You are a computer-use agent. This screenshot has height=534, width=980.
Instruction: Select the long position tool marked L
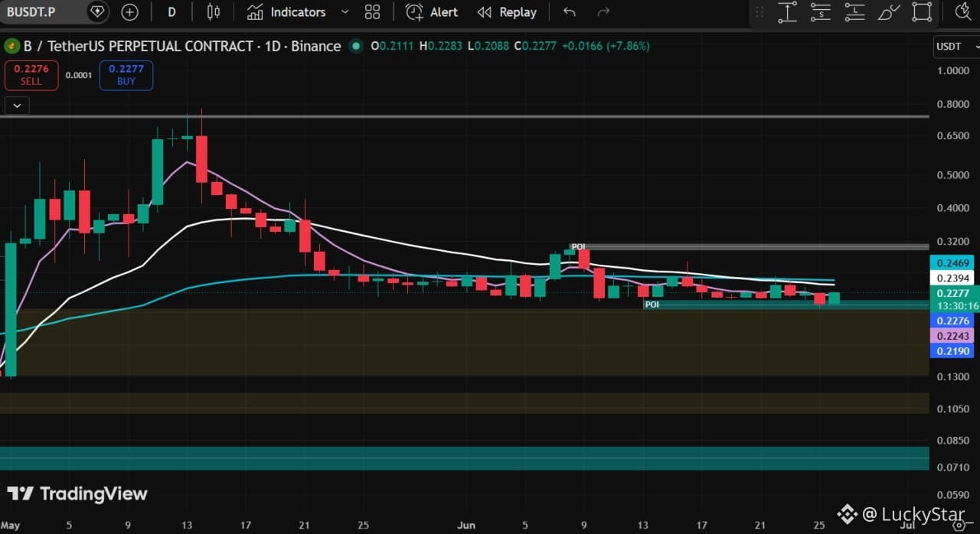pyautogui.click(x=854, y=11)
